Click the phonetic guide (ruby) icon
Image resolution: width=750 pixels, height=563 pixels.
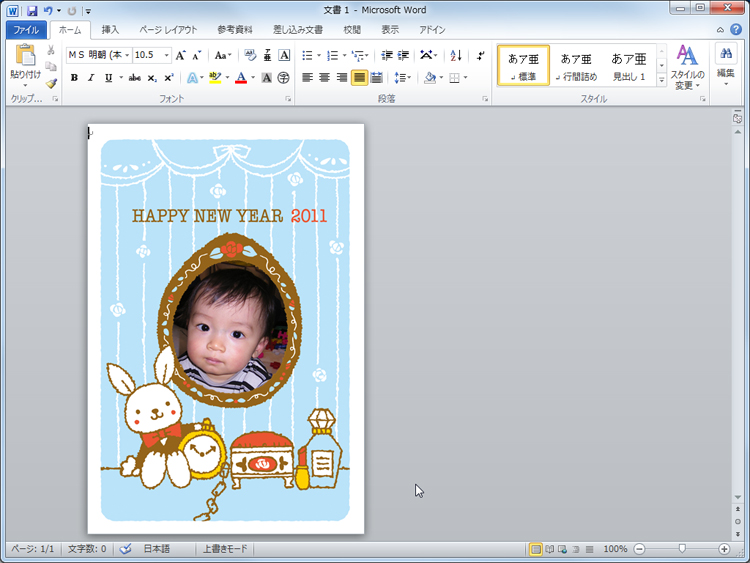point(267,55)
